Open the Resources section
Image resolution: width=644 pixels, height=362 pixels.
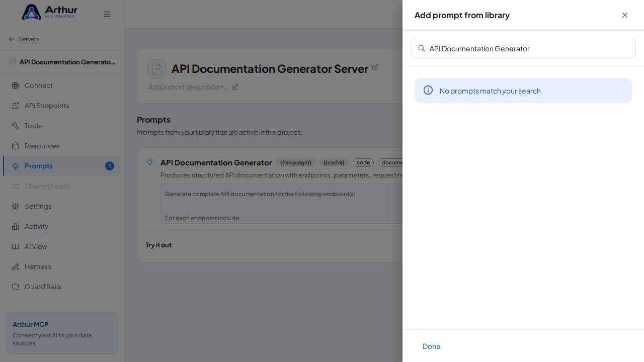(x=62, y=146)
